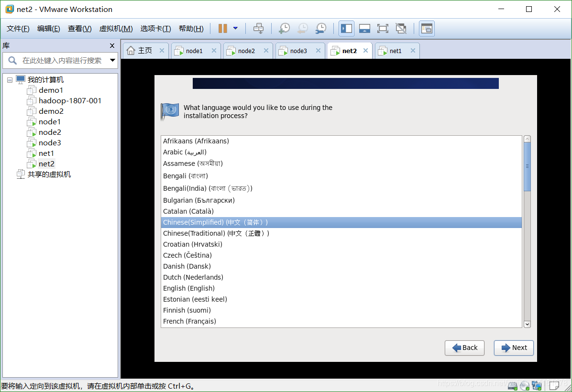
Task: Toggle the Unity mode icon
Action: point(401,28)
